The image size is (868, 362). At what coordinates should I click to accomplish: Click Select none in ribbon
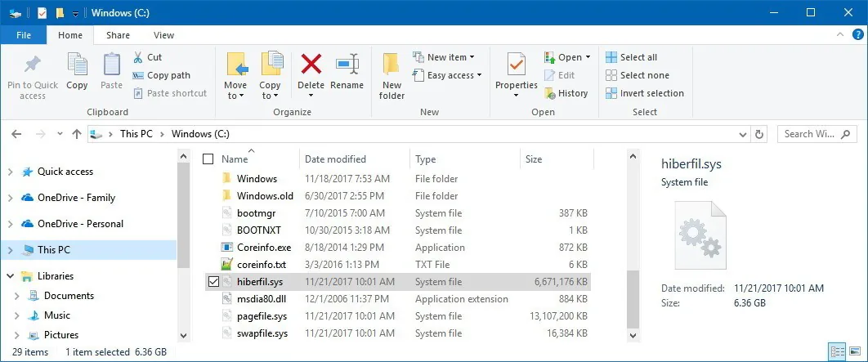[638, 75]
